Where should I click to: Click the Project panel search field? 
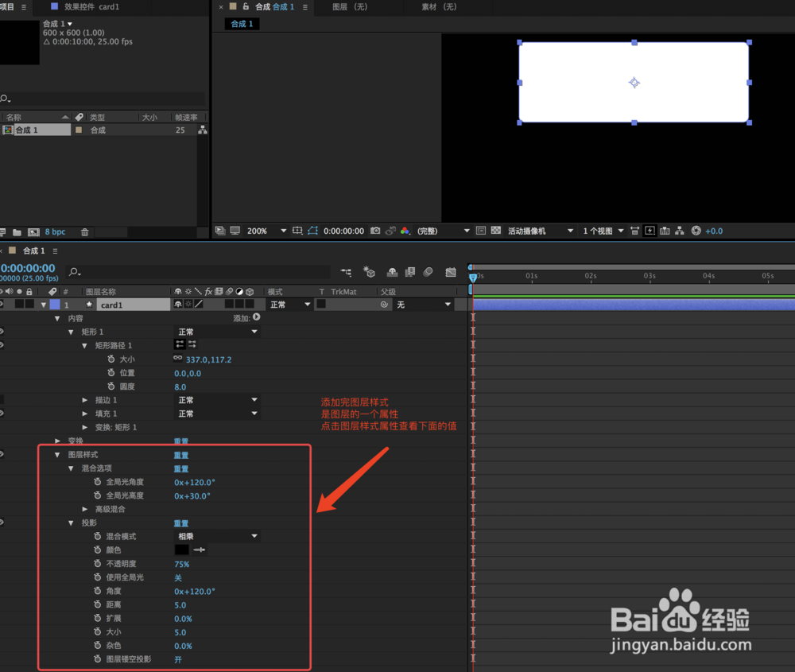103,98
